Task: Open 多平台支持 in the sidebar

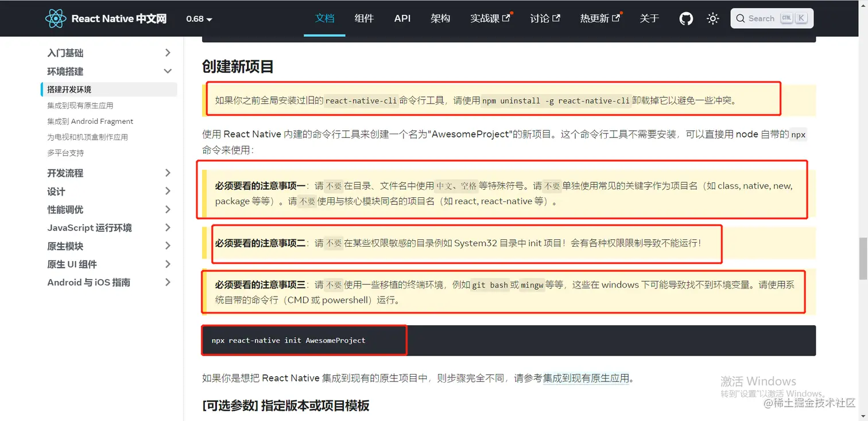Action: pos(65,153)
